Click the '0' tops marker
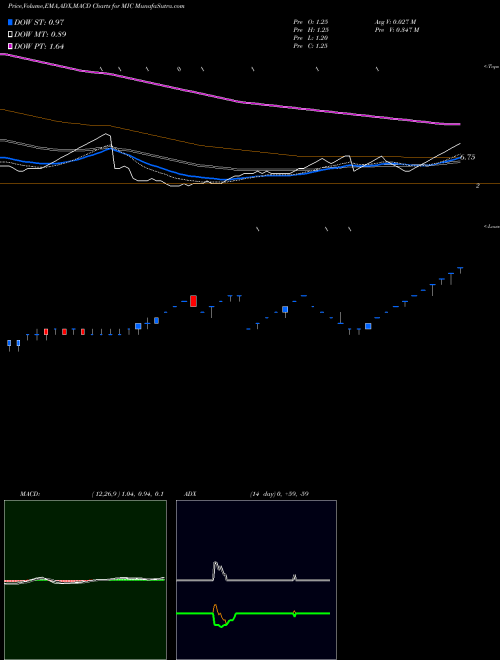Image resolution: width=500 pixels, height=660 pixels. 179,69
